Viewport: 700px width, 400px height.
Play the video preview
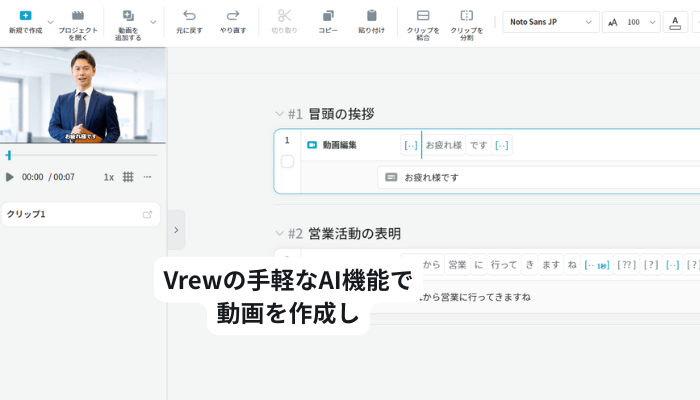[9, 177]
